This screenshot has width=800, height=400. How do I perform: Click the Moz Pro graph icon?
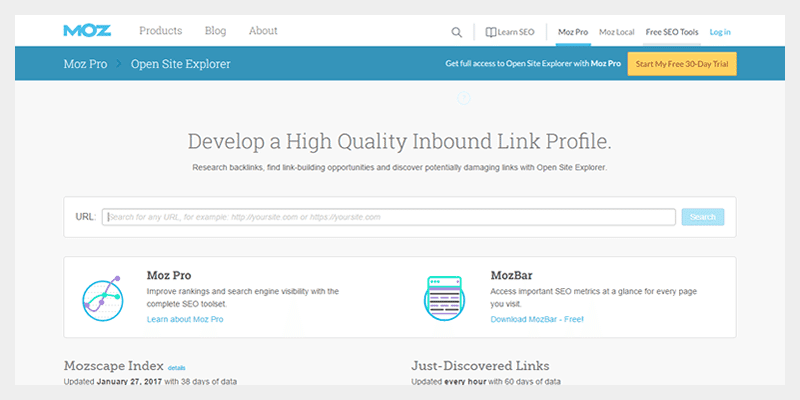(x=101, y=297)
